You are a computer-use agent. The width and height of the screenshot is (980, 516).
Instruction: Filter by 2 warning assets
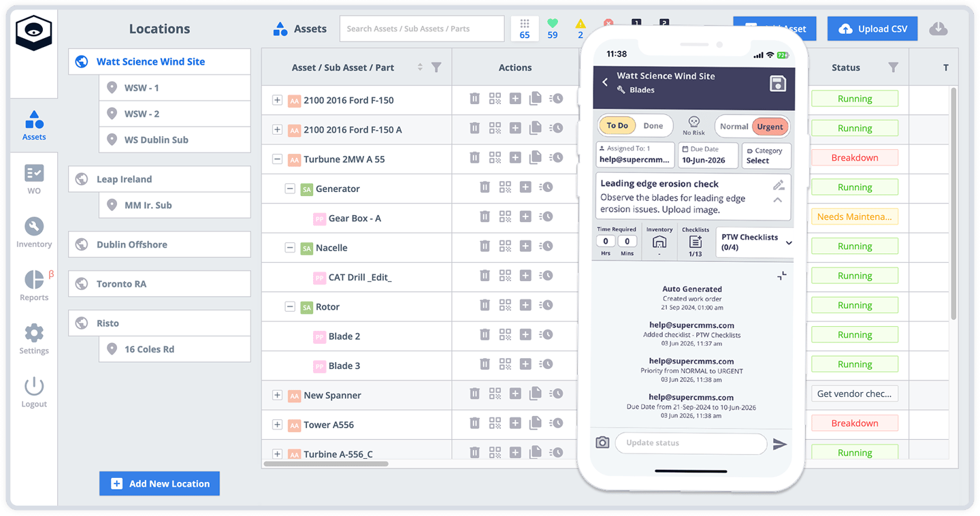pos(580,29)
